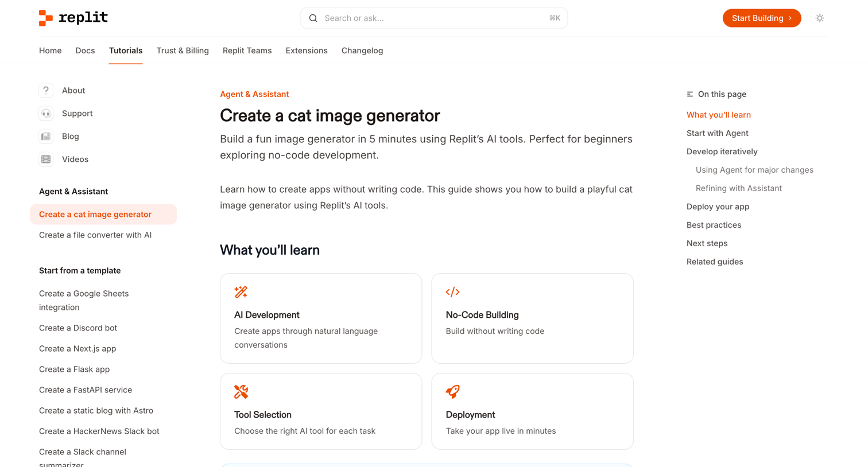Click the Agent & Assistant breadcrumb label
The width and height of the screenshot is (868, 467).
point(254,94)
